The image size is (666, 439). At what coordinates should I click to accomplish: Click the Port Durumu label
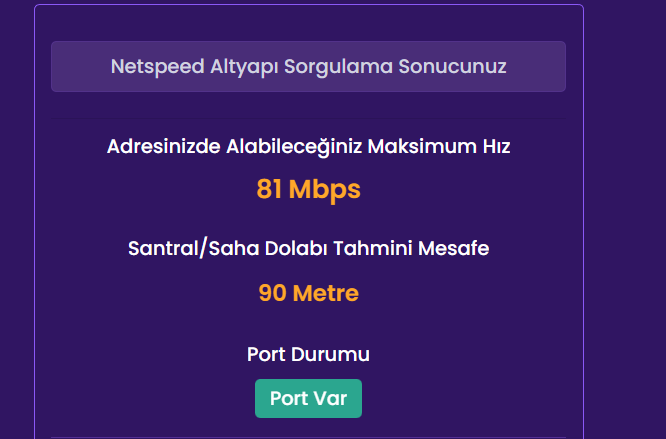(x=308, y=354)
